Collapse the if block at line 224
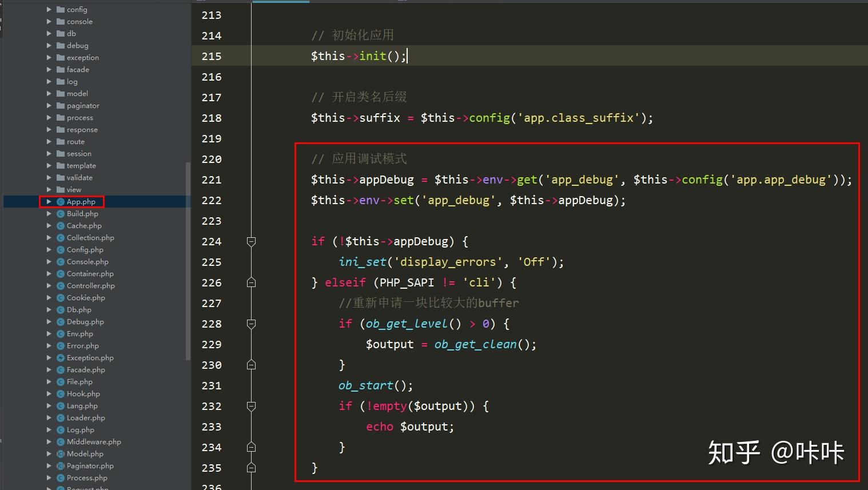This screenshot has width=868, height=490. pos(250,241)
